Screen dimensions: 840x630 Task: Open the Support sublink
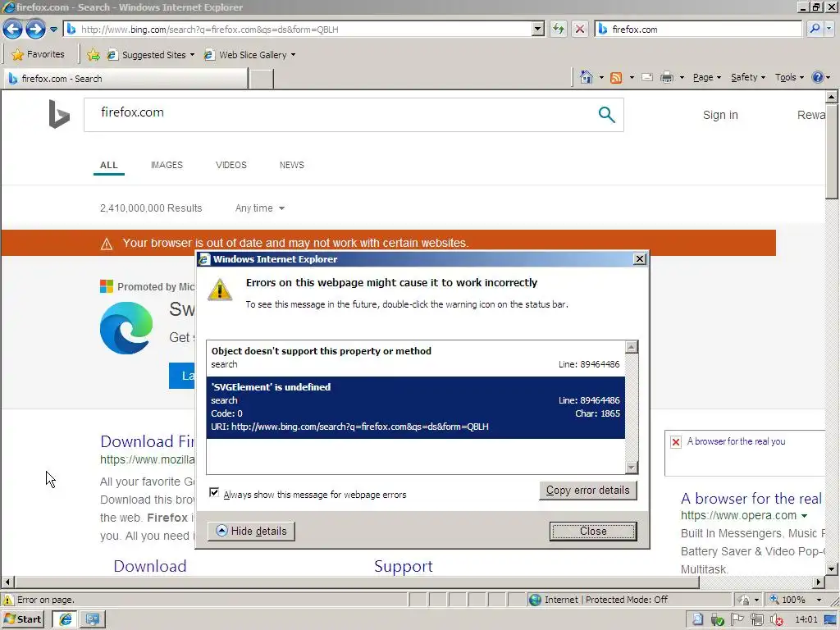point(403,566)
